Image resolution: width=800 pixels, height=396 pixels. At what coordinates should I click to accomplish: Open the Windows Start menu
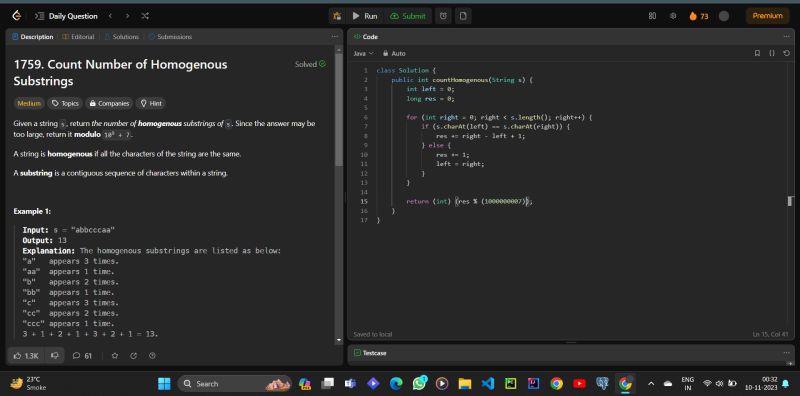coord(164,383)
